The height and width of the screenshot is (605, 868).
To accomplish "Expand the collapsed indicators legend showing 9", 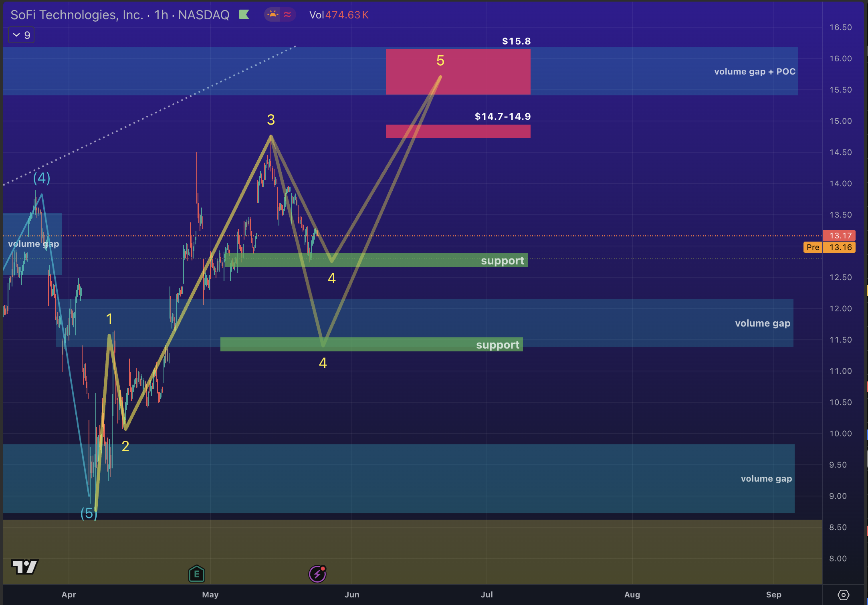I will pos(22,35).
